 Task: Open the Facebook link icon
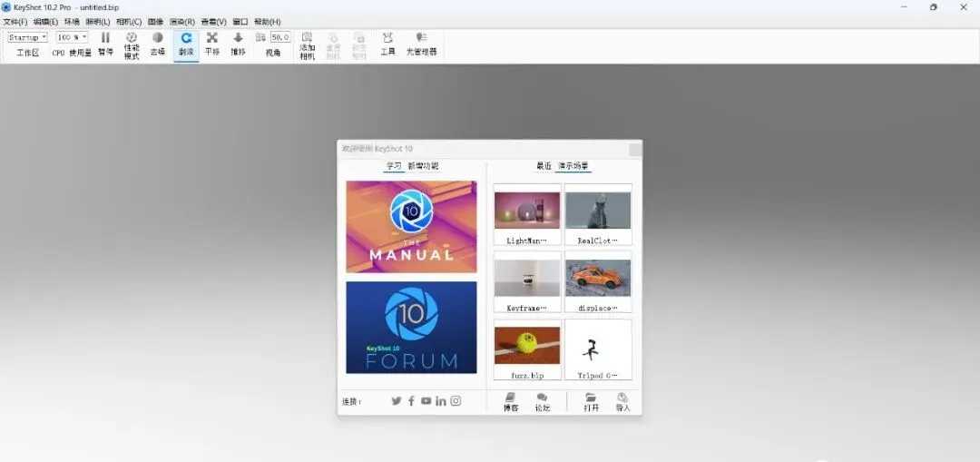click(x=411, y=401)
